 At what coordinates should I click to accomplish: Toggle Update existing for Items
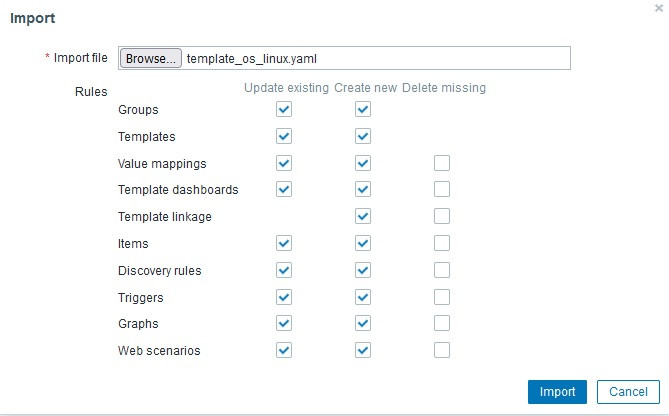[x=284, y=243]
